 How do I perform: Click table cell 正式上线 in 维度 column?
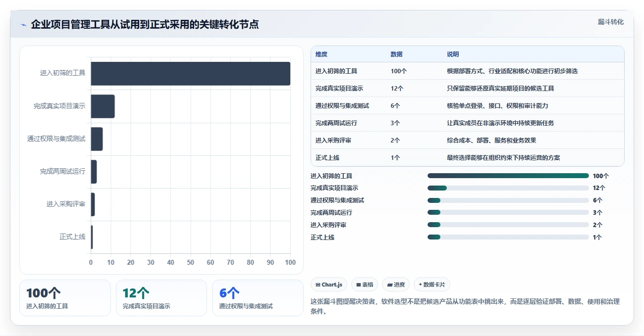pyautogui.click(x=327, y=158)
